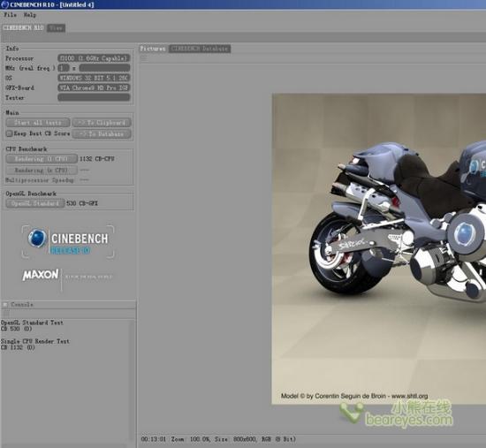Screen dimensions: 486x448
Task: Open the CINEBENCH Database tab
Action: tap(200, 49)
